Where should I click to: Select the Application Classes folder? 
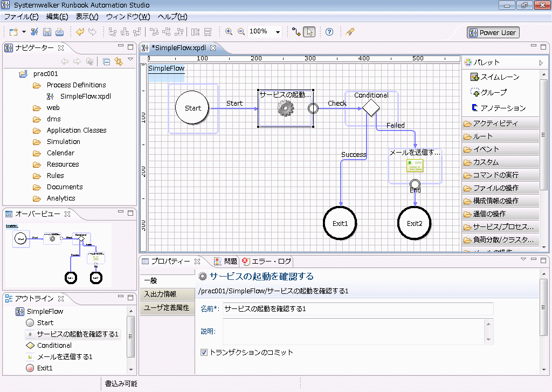click(x=77, y=130)
